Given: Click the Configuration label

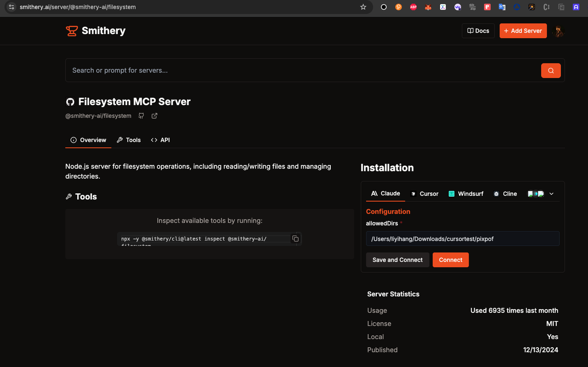Looking at the screenshot, I should [388, 212].
